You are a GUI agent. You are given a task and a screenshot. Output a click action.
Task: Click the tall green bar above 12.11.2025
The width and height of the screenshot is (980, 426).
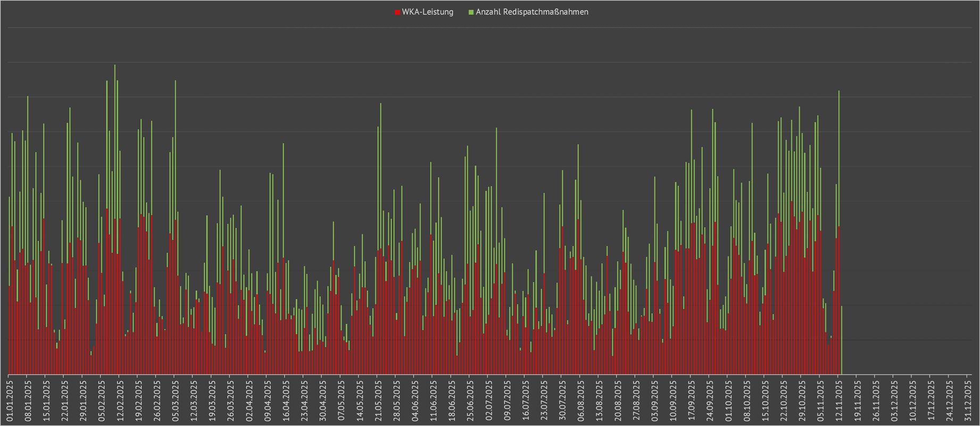pyautogui.click(x=839, y=160)
